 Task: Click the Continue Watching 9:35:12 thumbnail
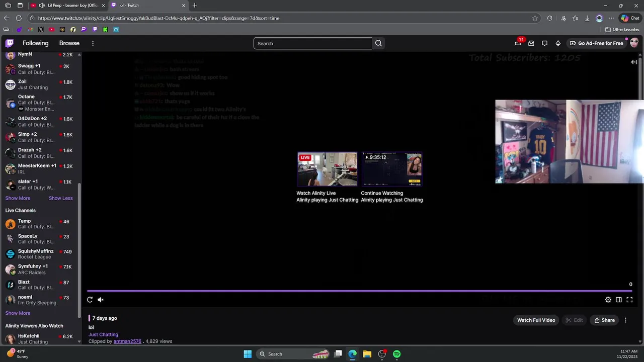point(391,169)
